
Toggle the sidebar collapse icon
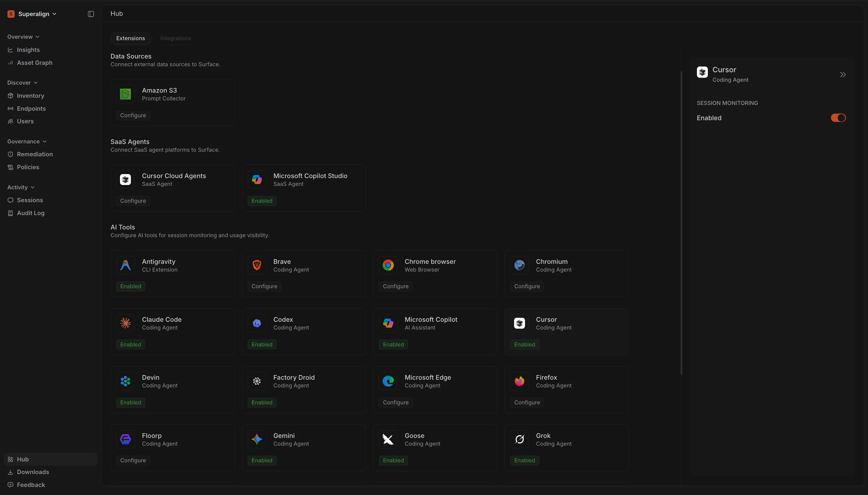click(91, 14)
